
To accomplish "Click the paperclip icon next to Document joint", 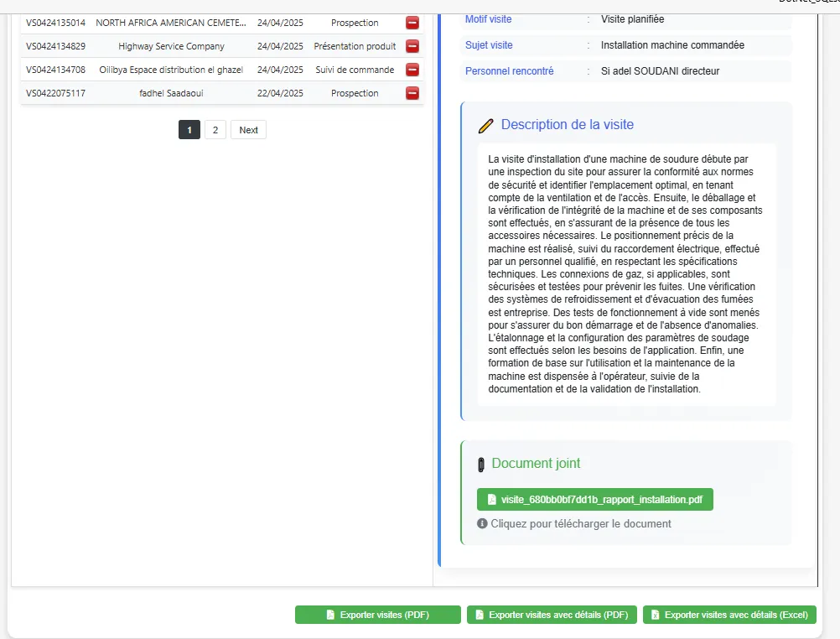I will [x=483, y=463].
